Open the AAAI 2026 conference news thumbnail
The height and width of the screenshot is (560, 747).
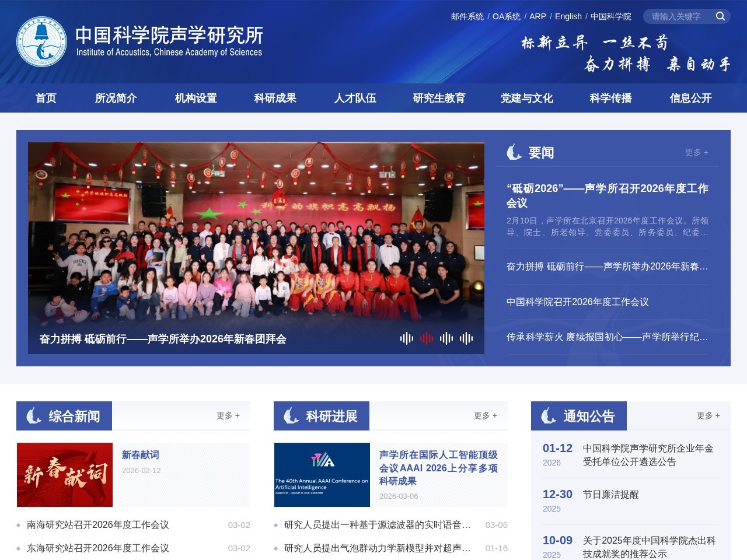[x=322, y=474]
